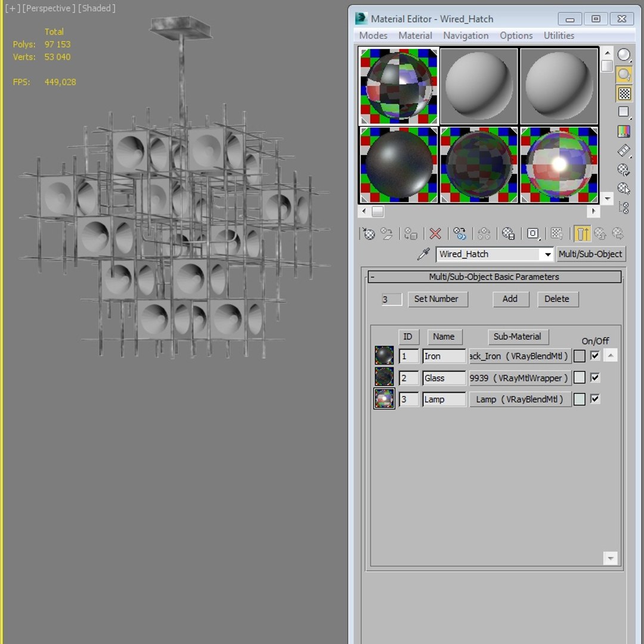
Task: Click the Get Material icon
Action: (x=369, y=234)
